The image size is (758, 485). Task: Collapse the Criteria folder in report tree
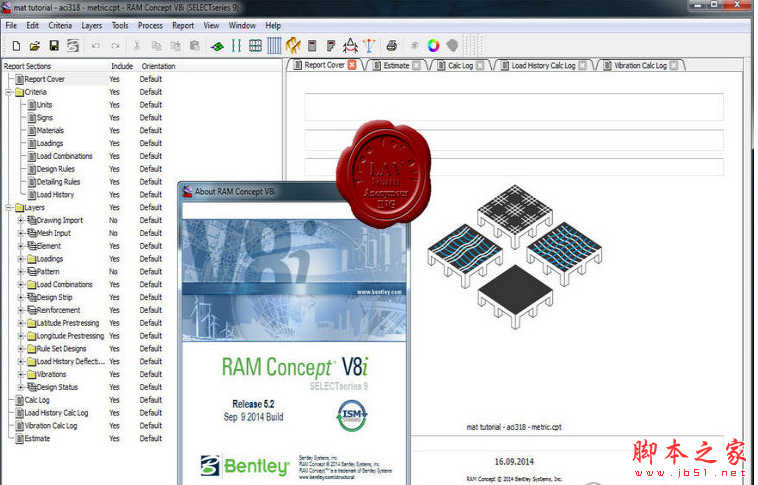8,92
